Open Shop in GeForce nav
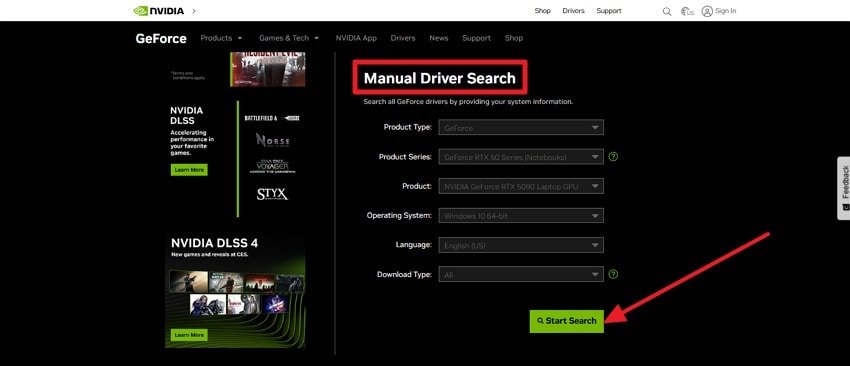The image size is (850, 366). point(514,38)
